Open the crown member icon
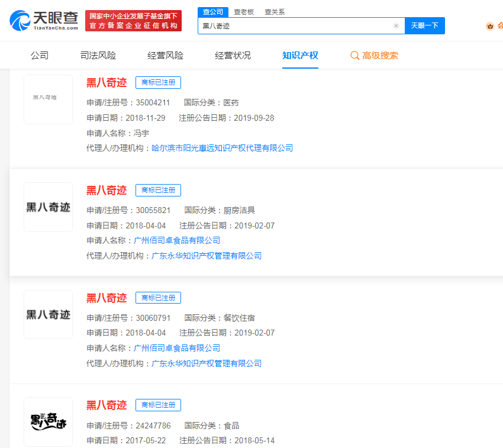503x448 pixels. point(490,26)
